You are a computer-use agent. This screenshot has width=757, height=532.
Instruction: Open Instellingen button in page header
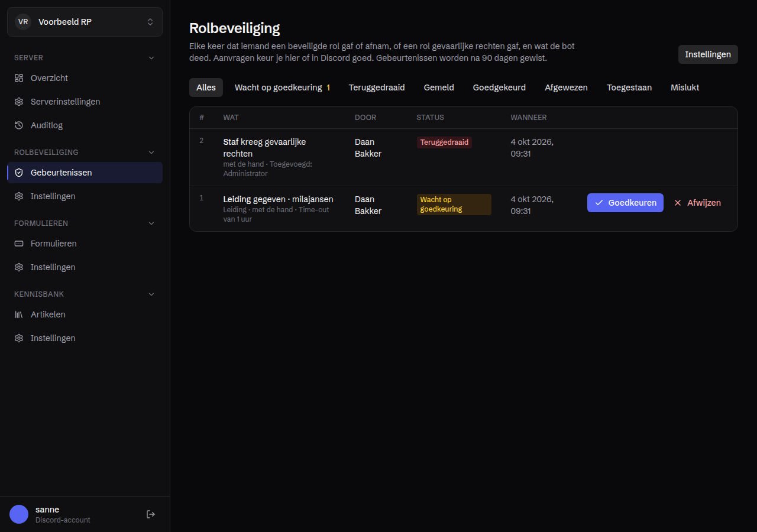(708, 54)
